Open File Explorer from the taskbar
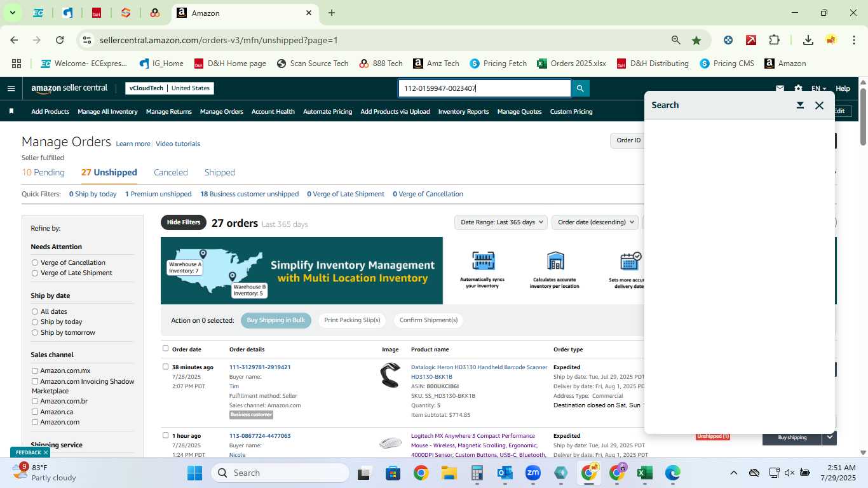This screenshot has height=488, width=868. pyautogui.click(x=449, y=473)
